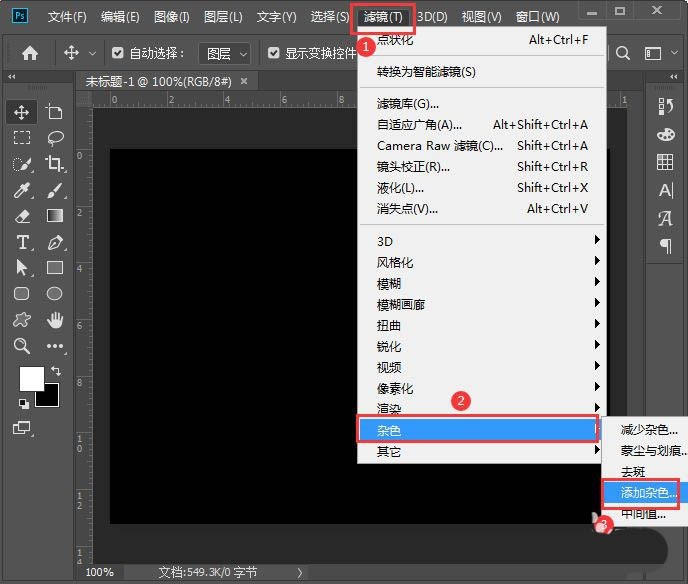The image size is (688, 584).
Task: Select the Rectangle shape tool
Action: point(55,268)
